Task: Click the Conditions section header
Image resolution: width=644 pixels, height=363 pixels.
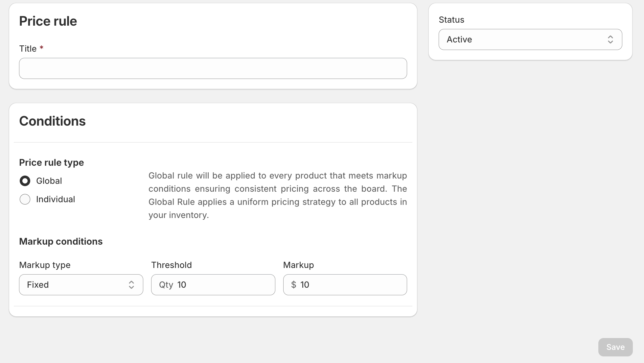Action: coord(52,120)
